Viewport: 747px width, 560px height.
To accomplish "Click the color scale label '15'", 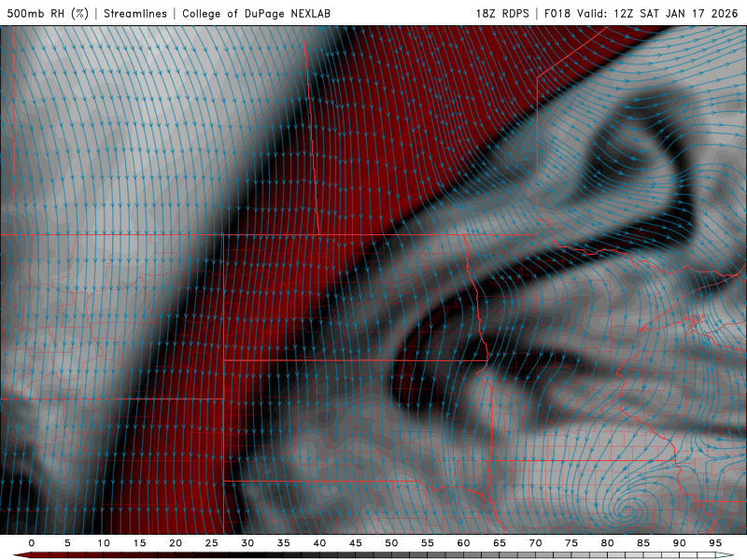I will coord(139,543).
